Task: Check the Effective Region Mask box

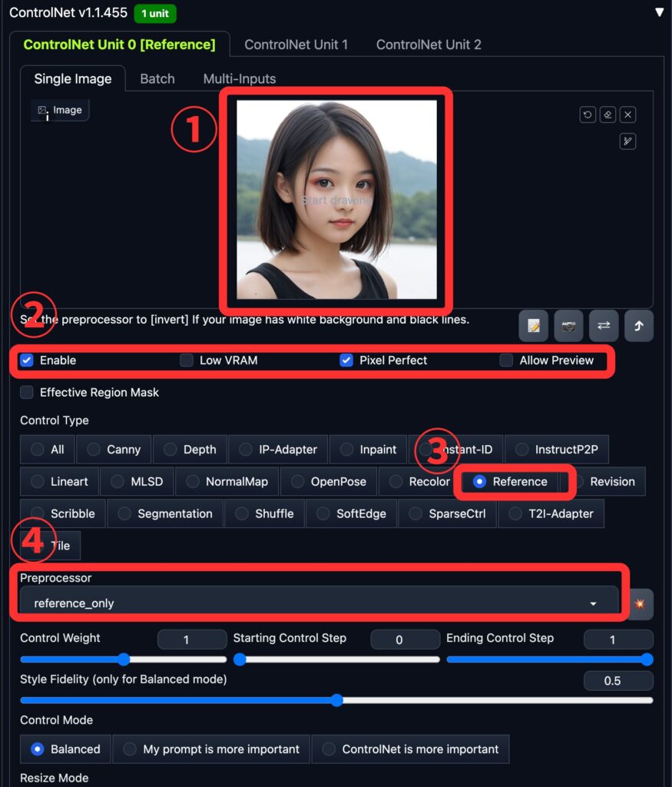Action: tap(27, 393)
